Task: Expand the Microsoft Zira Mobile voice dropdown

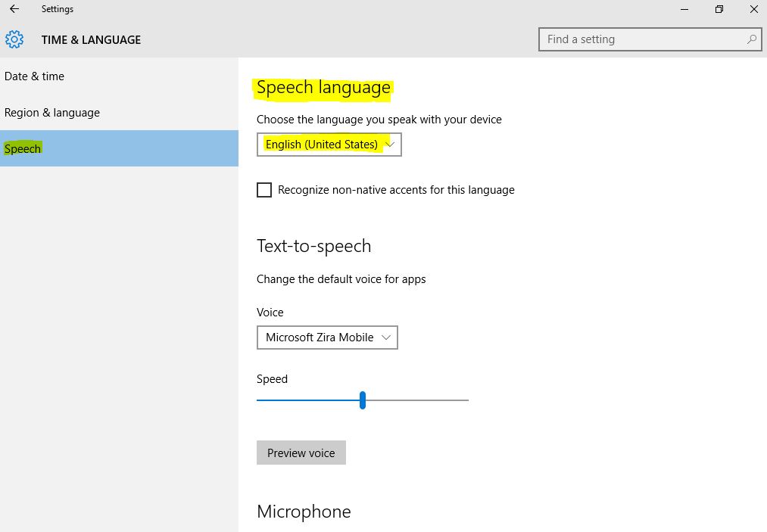Action: (x=327, y=338)
